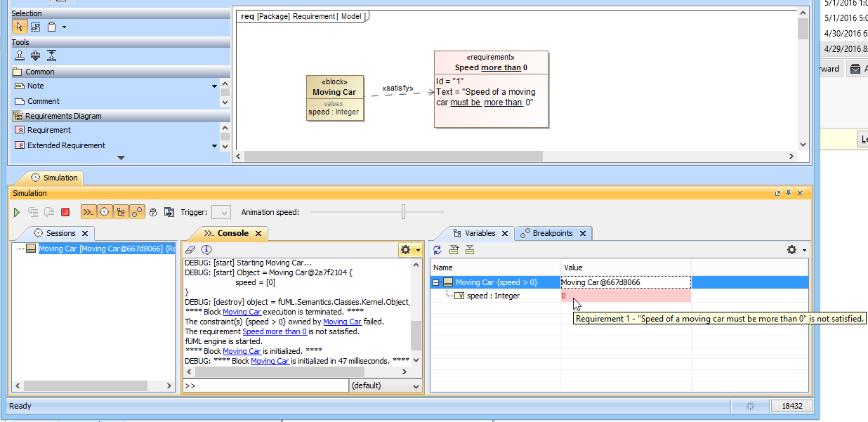
Task: Click the lock icon in the simulation toolbar
Action: tap(153, 212)
